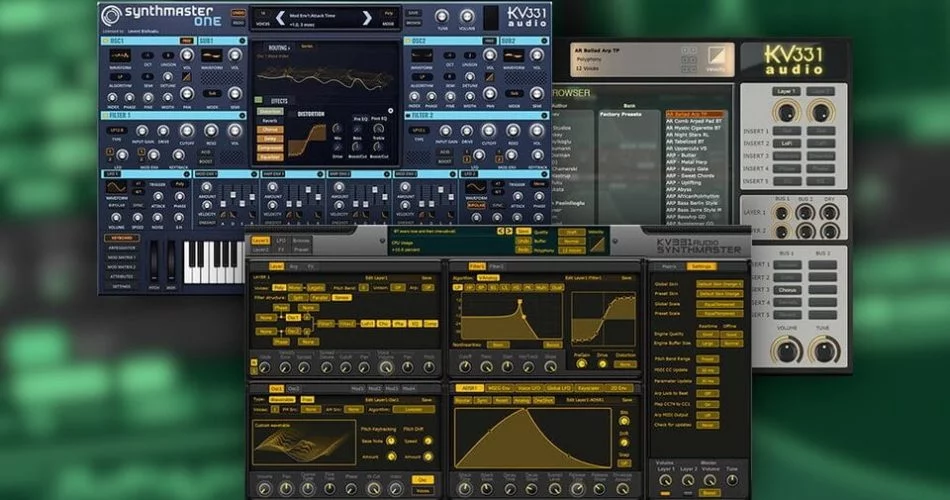This screenshot has width=950, height=500.
Task: Click the Undo button in SynthMaster One
Action: tap(238, 13)
